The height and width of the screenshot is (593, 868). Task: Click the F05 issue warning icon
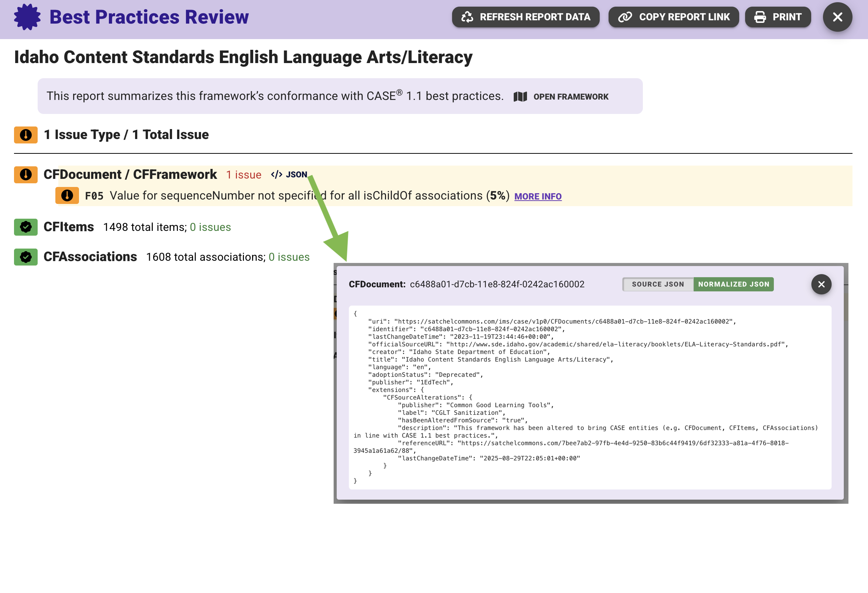coord(67,195)
